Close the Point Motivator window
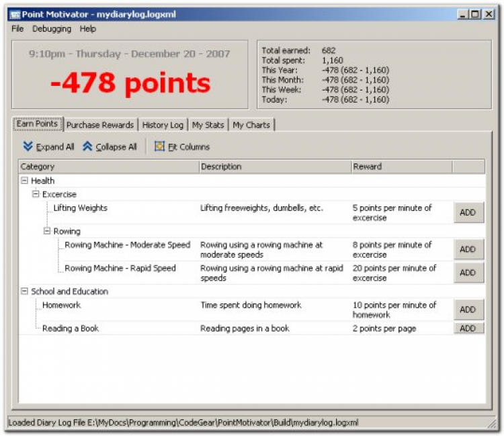Screen dimensions: 504x436 coord(489,14)
